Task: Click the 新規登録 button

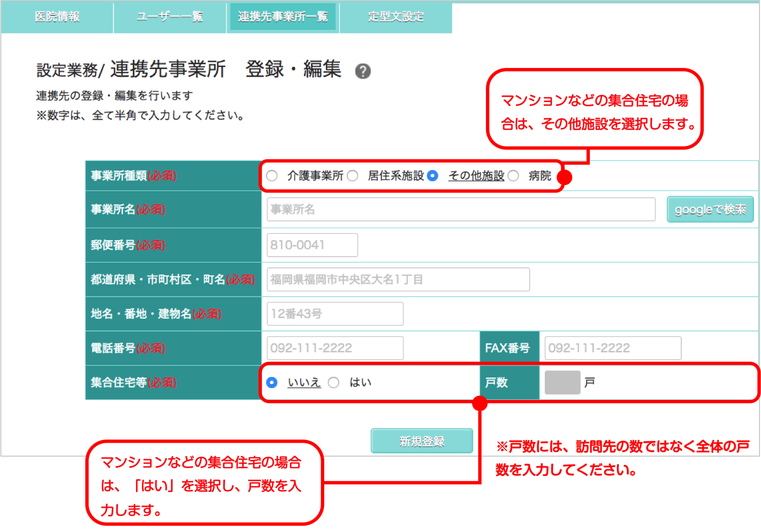Action: point(422,441)
